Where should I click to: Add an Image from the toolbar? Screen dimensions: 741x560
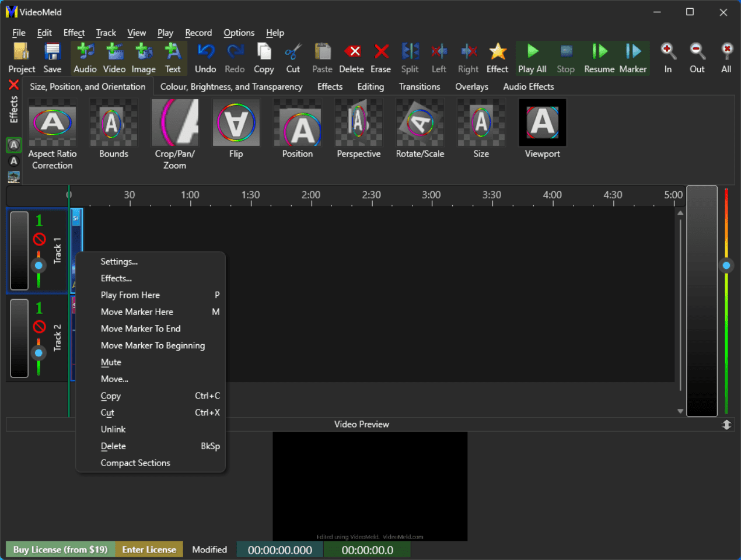click(144, 58)
